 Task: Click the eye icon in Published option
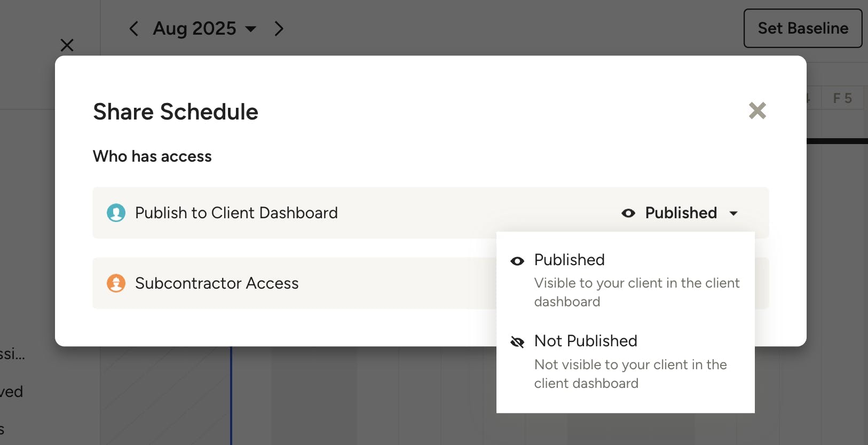[517, 261]
